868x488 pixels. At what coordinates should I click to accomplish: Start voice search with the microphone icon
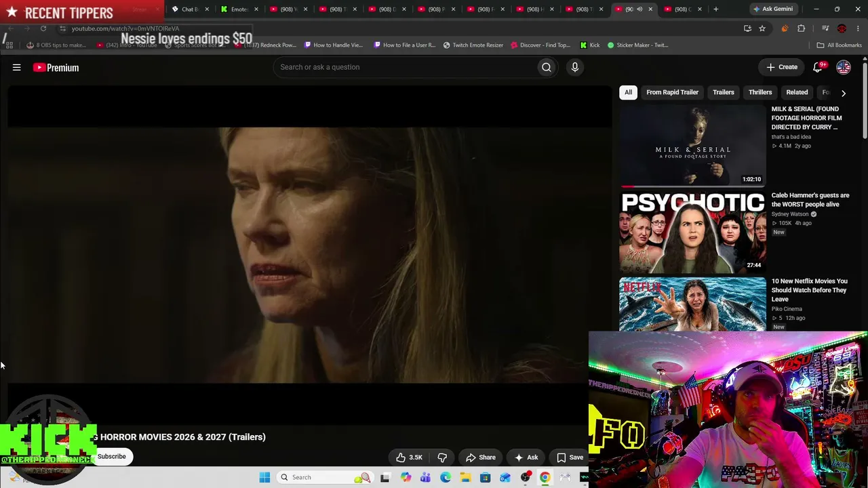tap(574, 67)
